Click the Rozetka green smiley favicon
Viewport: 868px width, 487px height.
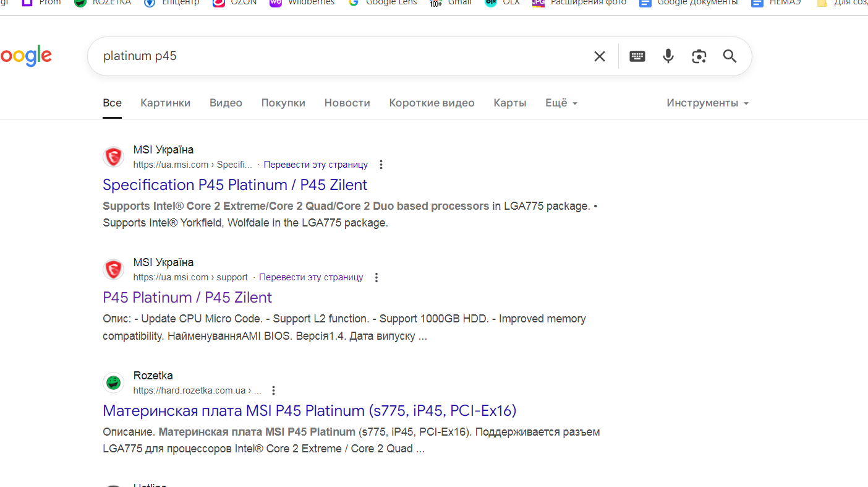(x=113, y=383)
